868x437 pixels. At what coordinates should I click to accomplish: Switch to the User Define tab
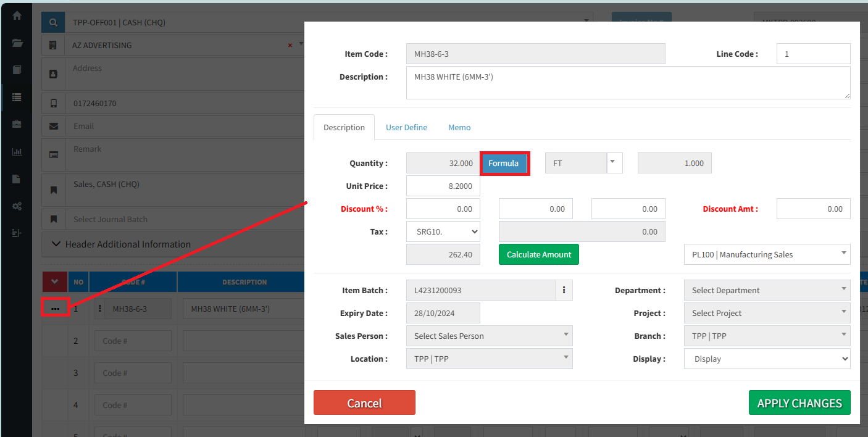pyautogui.click(x=406, y=127)
